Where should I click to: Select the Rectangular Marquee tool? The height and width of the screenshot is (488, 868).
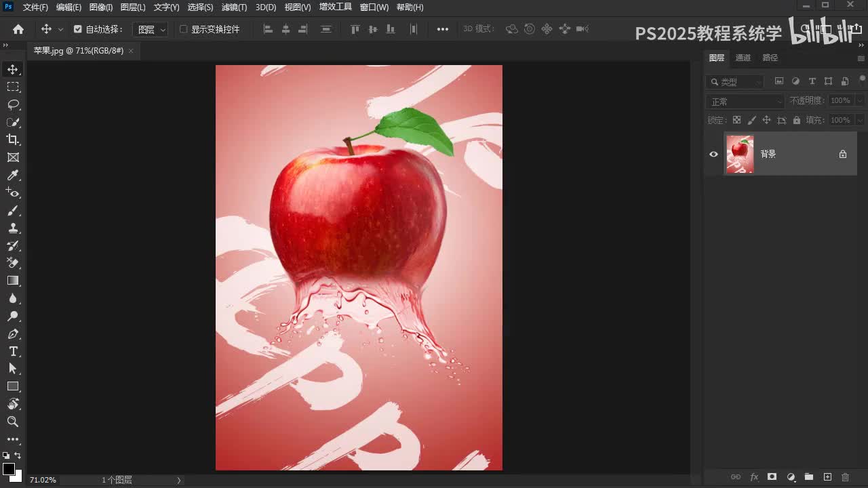(13, 87)
